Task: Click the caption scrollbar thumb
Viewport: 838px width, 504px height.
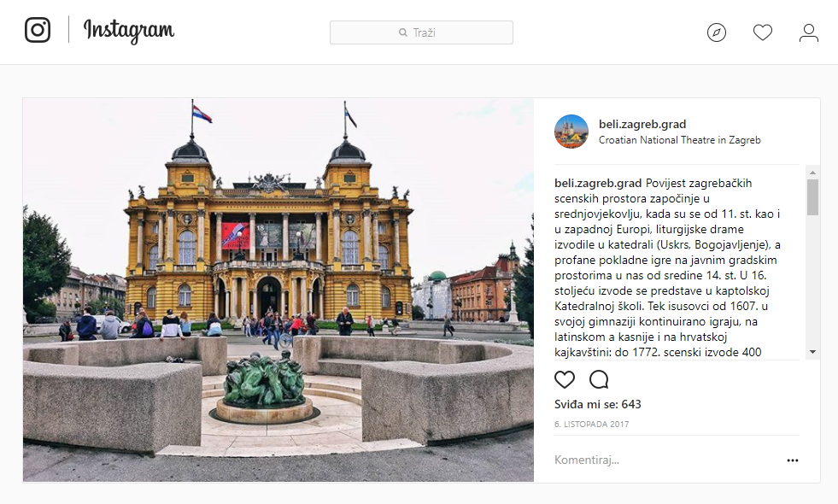Action: [x=813, y=196]
